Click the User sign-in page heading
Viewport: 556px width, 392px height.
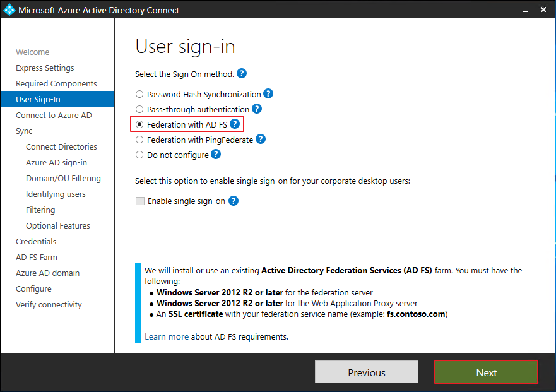pos(185,47)
